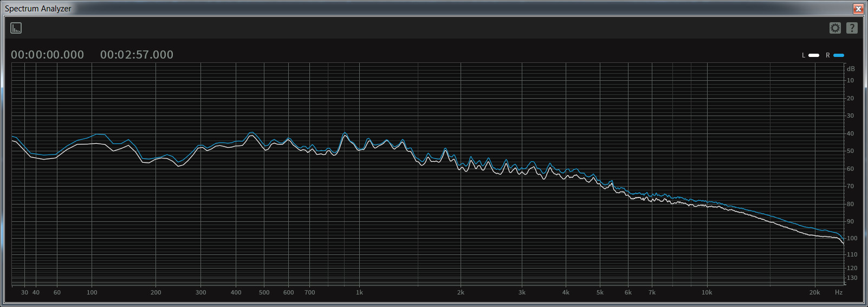The image size is (868, 307).
Task: Click the 130 dB scale label
Action: (852, 278)
